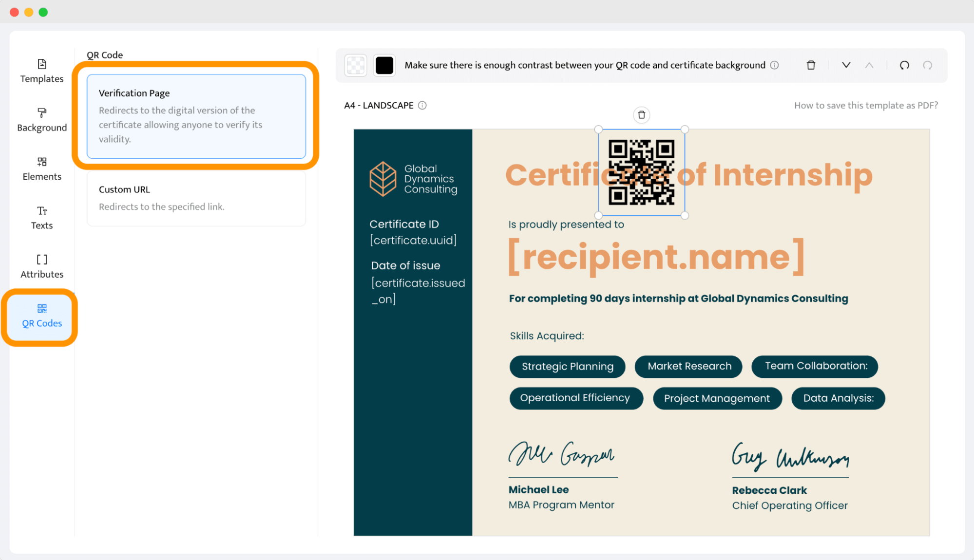
Task: Select the 'Global Dynamics Consulting' company name text
Action: (431, 179)
